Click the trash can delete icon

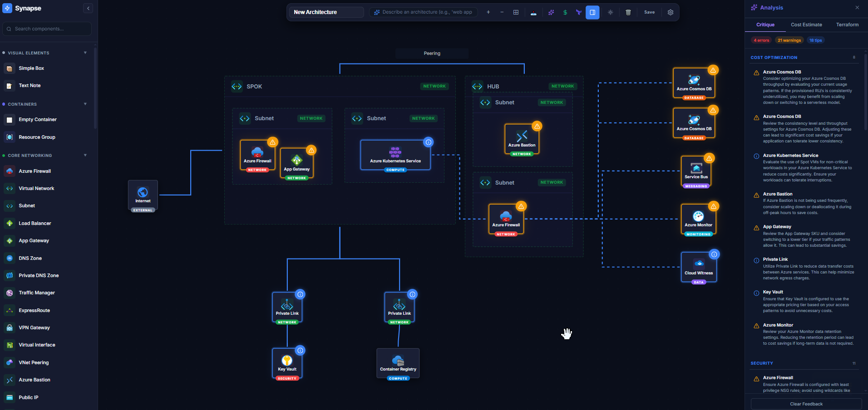click(628, 12)
